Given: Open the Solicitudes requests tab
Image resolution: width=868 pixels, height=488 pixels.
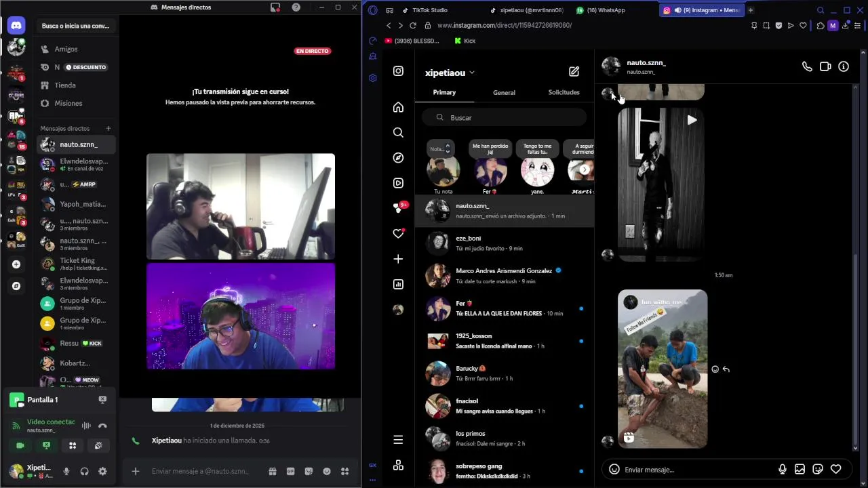Looking at the screenshot, I should coord(564,92).
